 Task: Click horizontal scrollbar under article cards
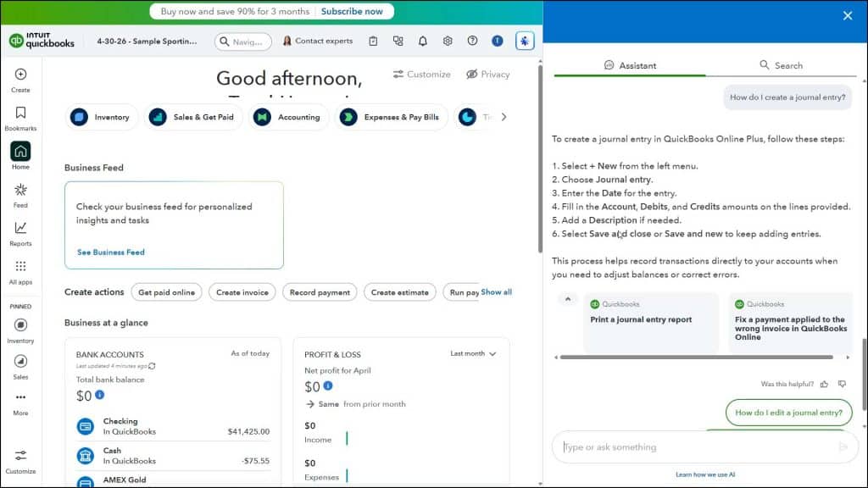(697, 358)
